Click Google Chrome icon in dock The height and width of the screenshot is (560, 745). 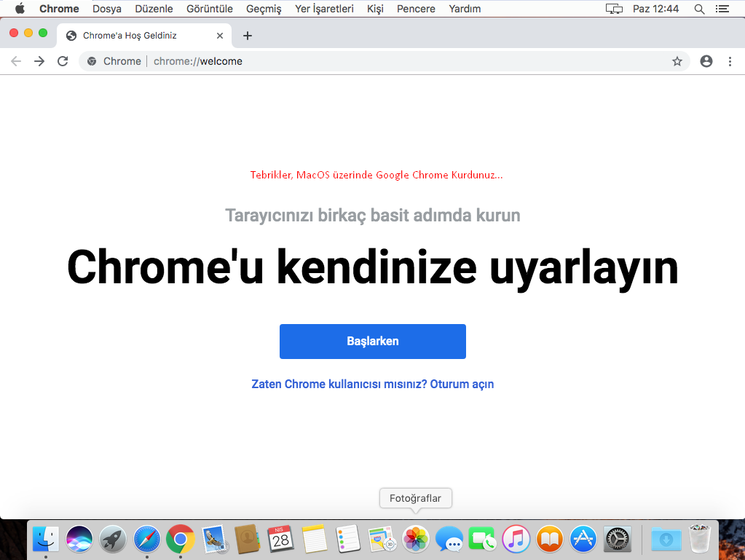point(181,539)
